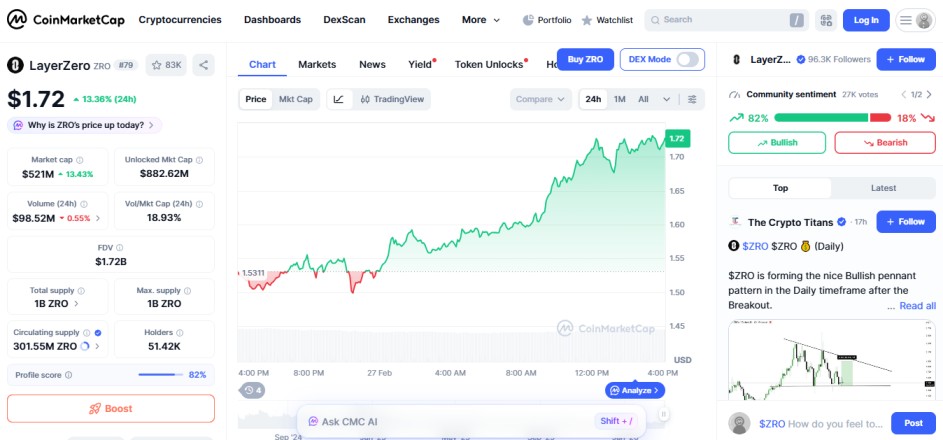
Task: Click Max. supply info icon
Action: (x=188, y=291)
